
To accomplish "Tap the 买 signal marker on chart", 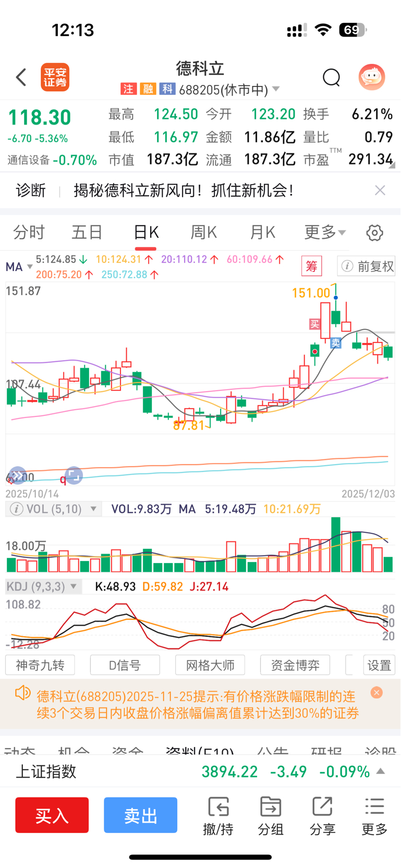I will (x=314, y=324).
